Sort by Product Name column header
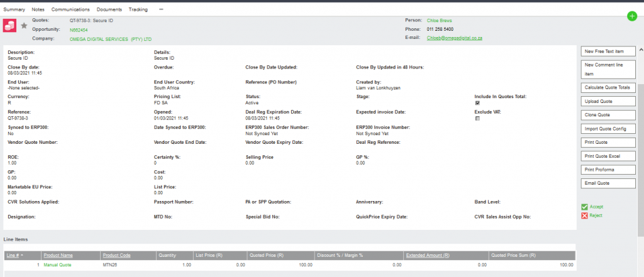This screenshot has height=277, width=644. (58, 256)
